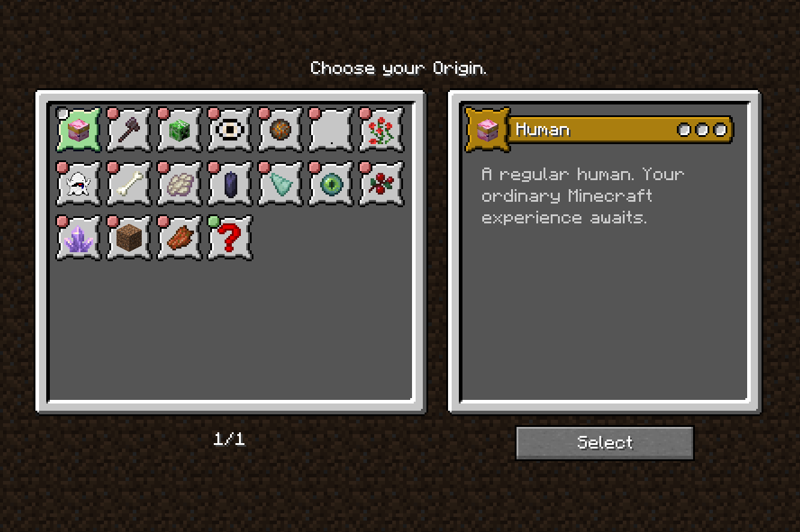Pick the random red question mark origin

(x=230, y=238)
